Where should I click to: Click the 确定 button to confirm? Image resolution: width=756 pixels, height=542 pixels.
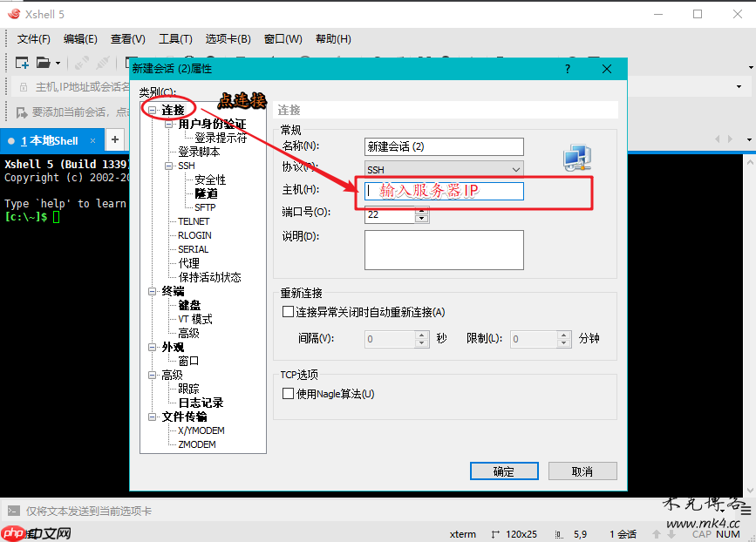tap(504, 470)
